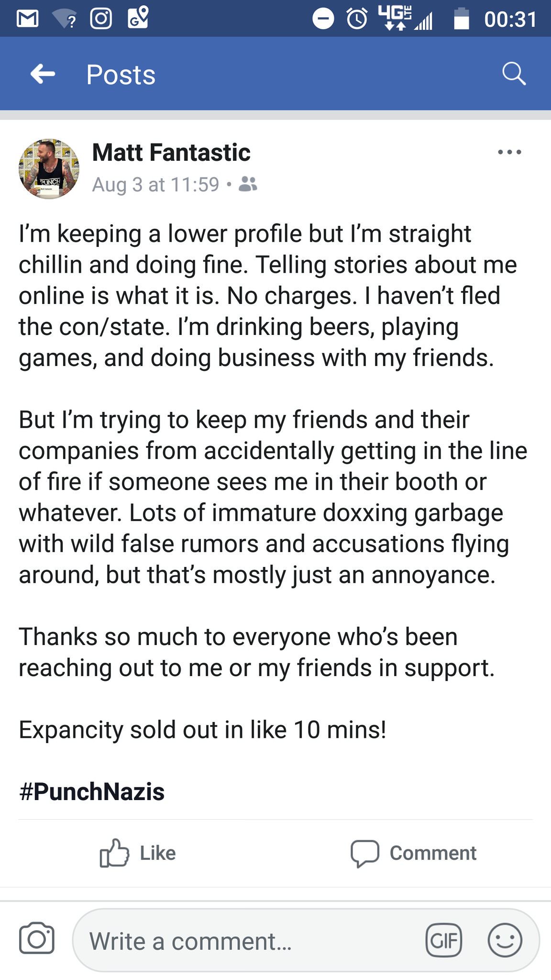Viewport: 551px width, 980px height.
Task: Tap the back arrow next to Posts
Action: pos(43,74)
